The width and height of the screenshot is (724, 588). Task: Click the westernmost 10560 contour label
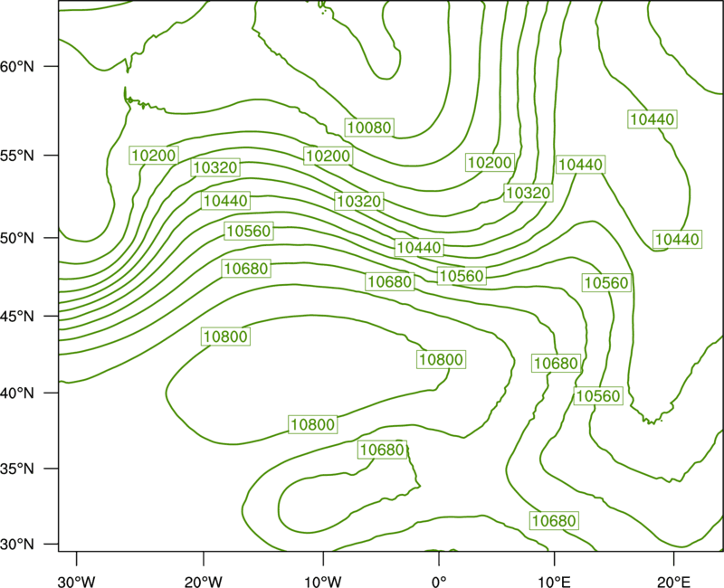250,231
